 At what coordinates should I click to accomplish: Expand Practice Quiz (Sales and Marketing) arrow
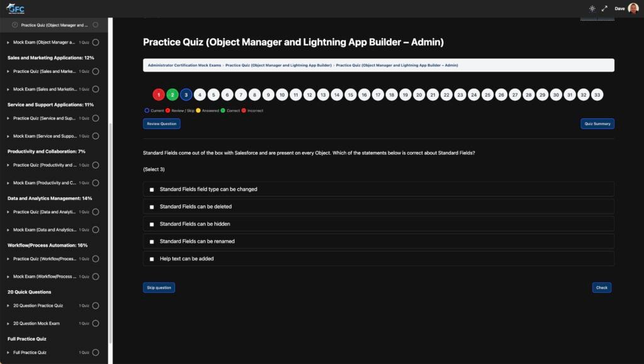coord(8,72)
